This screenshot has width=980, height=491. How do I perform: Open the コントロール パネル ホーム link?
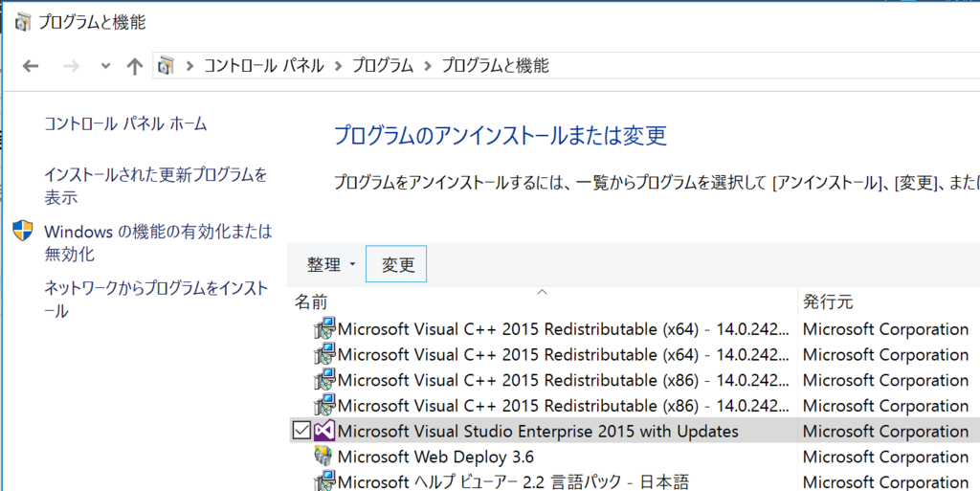125,123
